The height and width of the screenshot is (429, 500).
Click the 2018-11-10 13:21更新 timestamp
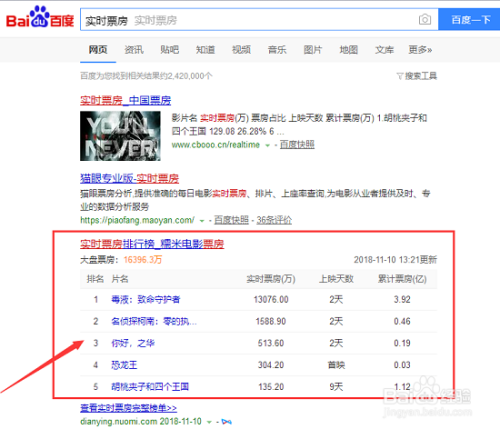[x=395, y=259]
